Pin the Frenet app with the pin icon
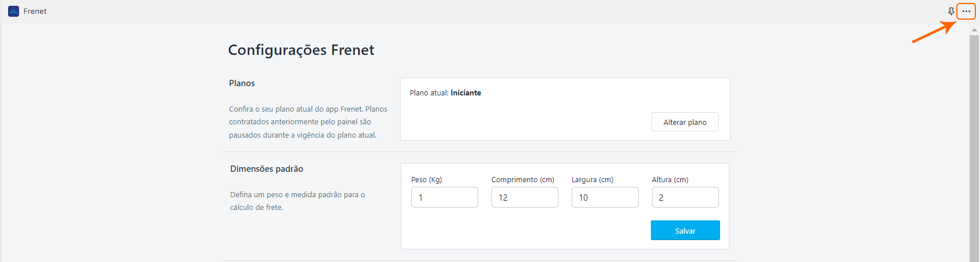The height and width of the screenshot is (262, 980). point(951,11)
